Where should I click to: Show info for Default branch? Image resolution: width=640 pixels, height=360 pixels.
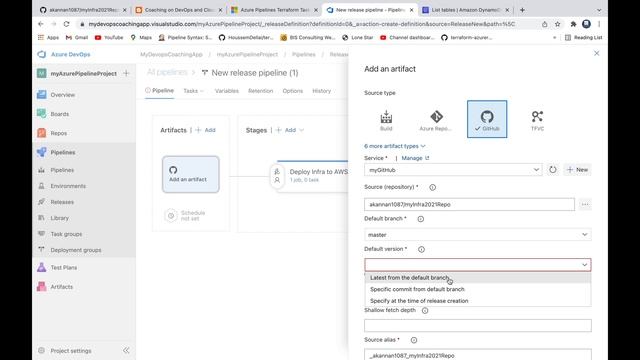[x=420, y=219]
